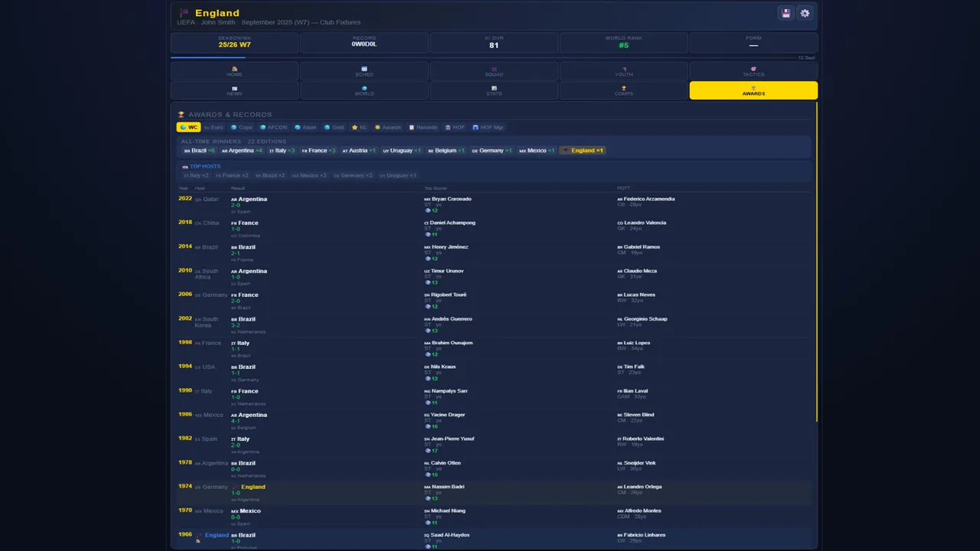Click POTT winner Leandro Valencia

pos(645,223)
